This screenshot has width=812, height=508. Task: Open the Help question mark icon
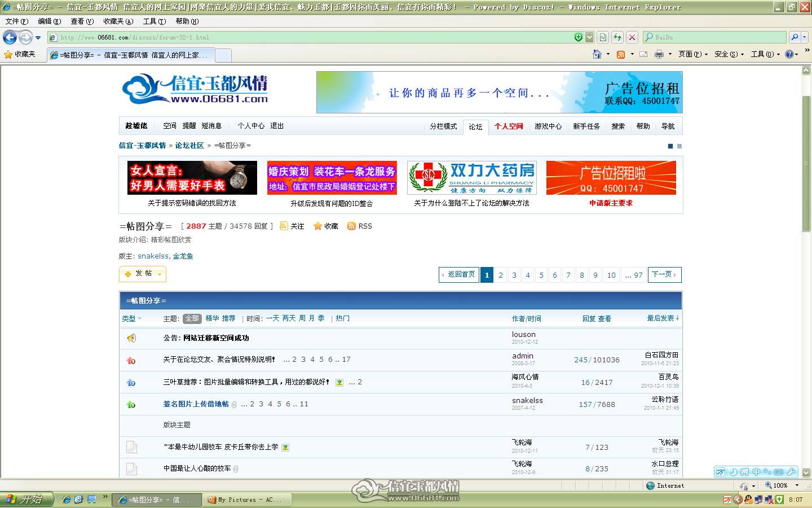point(789,54)
